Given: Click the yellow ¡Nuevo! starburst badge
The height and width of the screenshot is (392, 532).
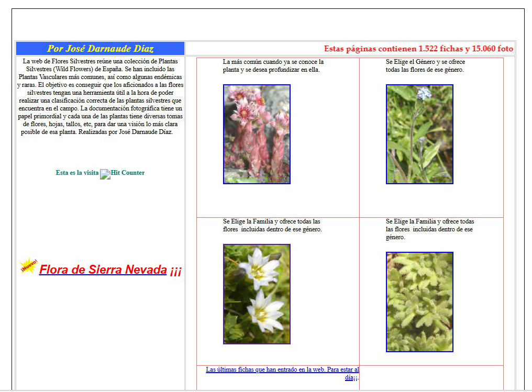Looking at the screenshot, I should click(28, 266).
